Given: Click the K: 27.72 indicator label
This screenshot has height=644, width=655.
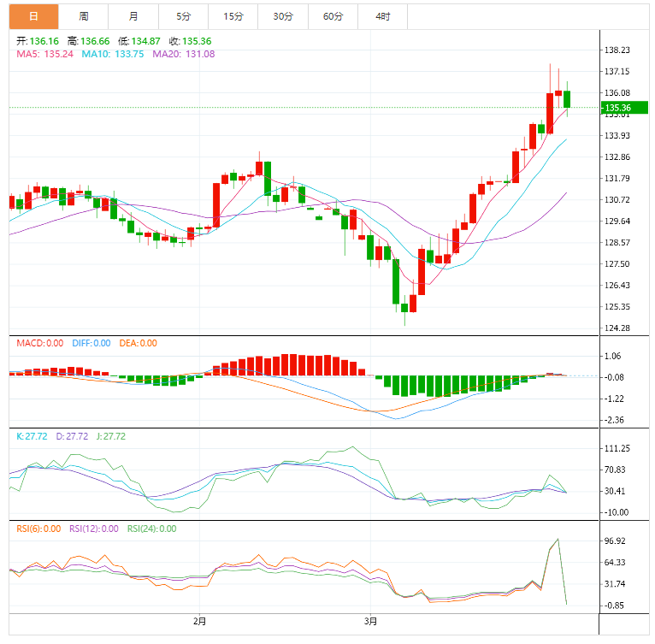Looking at the screenshot, I should 32,436.
